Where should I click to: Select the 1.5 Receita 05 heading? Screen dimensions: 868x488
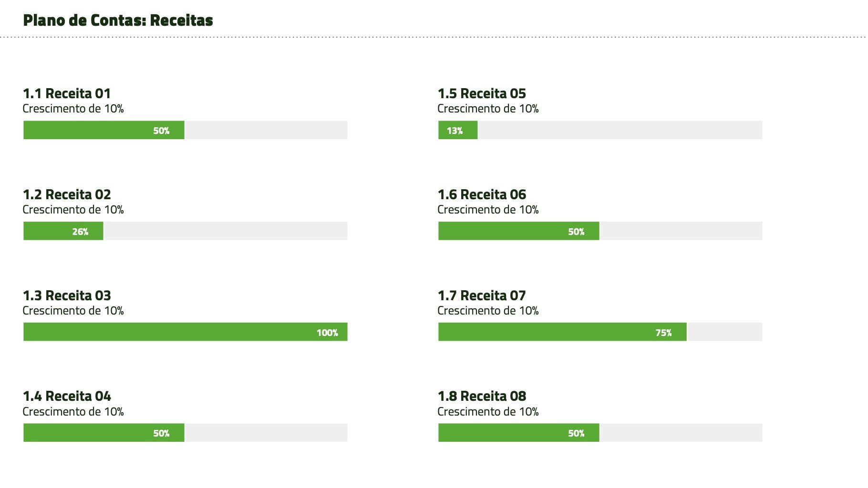pyautogui.click(x=482, y=93)
